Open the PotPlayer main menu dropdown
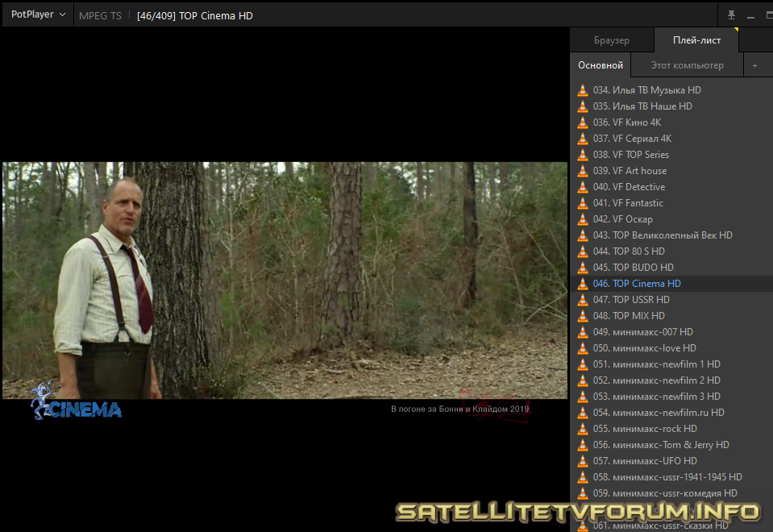The width and height of the screenshot is (773, 532). 38,15
